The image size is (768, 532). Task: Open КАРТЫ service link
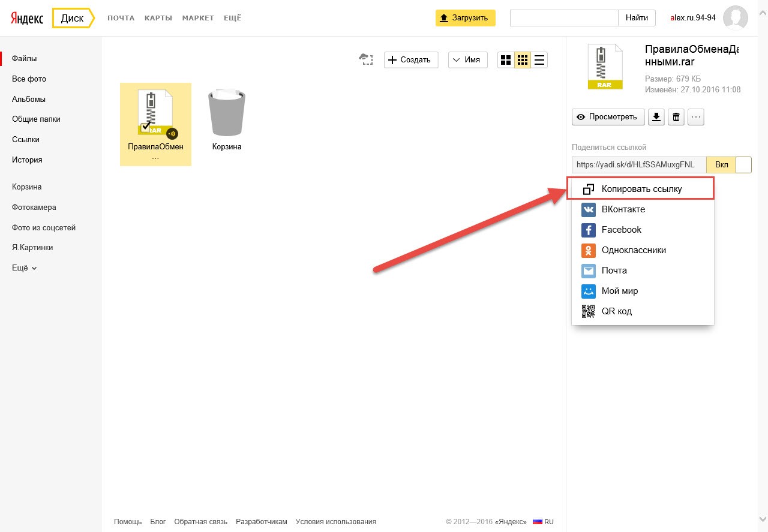(x=158, y=18)
